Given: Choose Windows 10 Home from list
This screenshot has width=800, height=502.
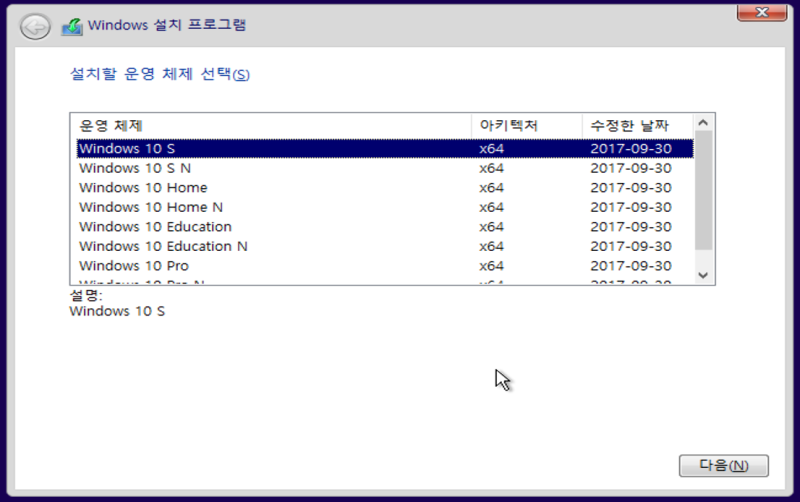Looking at the screenshot, I should tap(385, 188).
